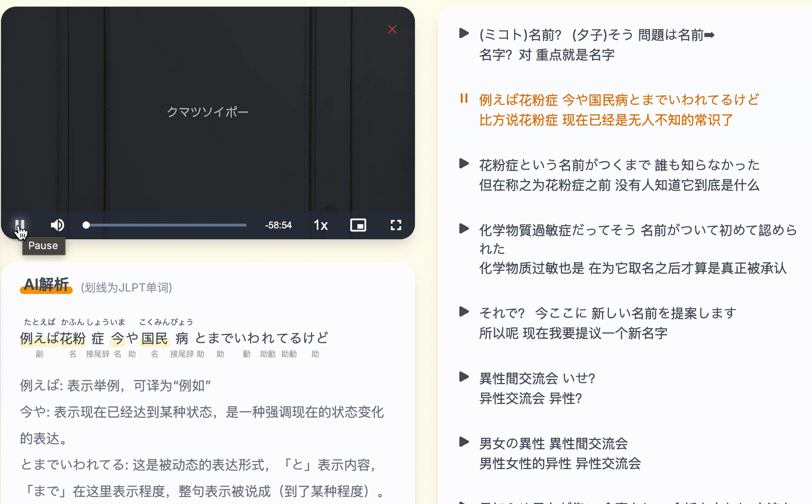Play the 花粉症という名前がつくまで line
The width and height of the screenshot is (812, 504).
[464, 164]
